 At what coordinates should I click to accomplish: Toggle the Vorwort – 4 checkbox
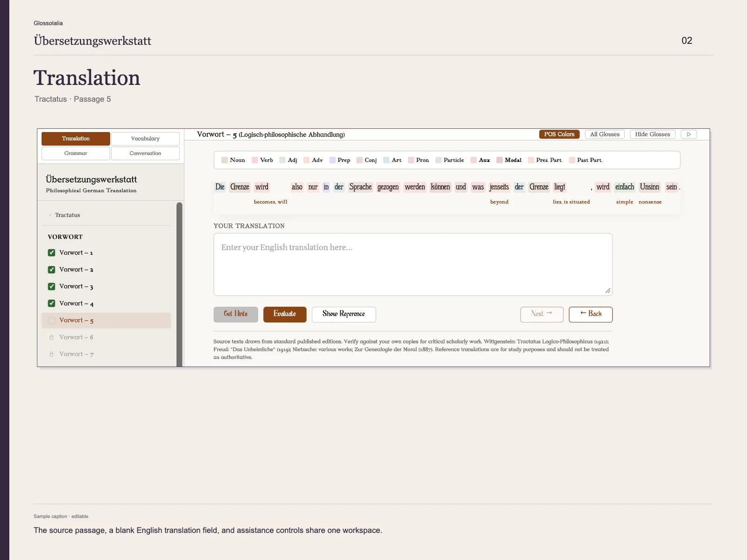click(x=52, y=303)
